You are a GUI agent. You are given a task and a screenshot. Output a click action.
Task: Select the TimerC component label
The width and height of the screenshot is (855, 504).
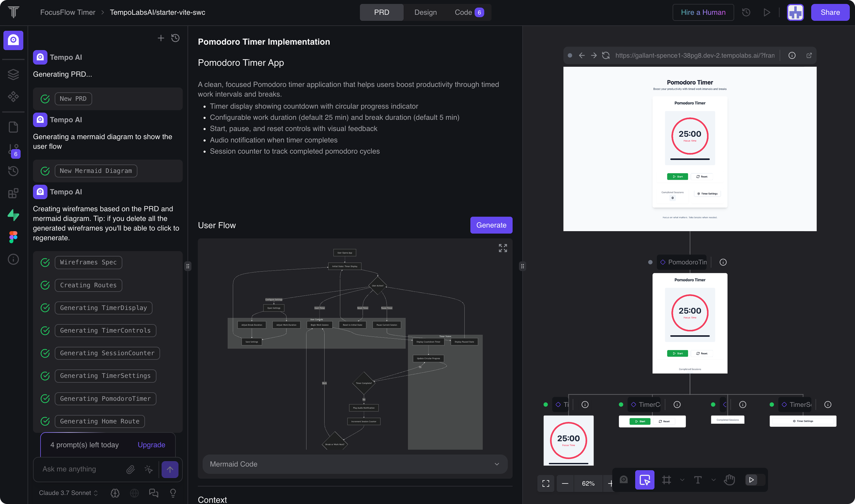(x=645, y=405)
